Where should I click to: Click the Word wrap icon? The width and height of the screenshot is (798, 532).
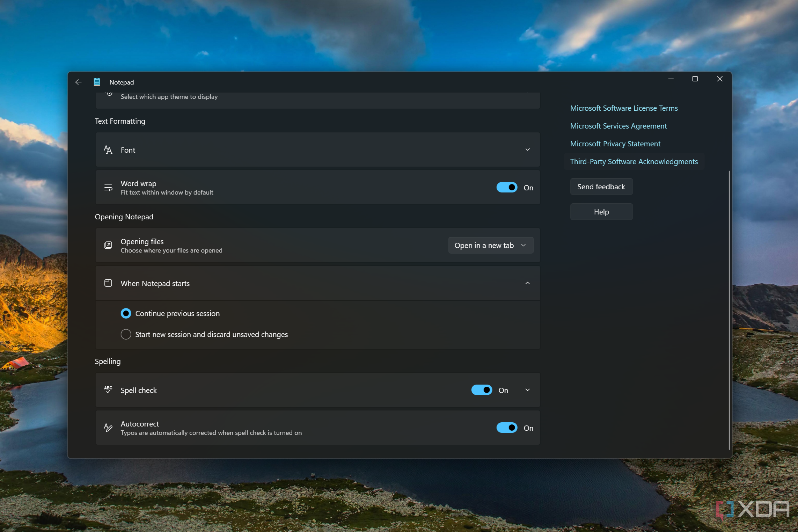[x=108, y=187]
